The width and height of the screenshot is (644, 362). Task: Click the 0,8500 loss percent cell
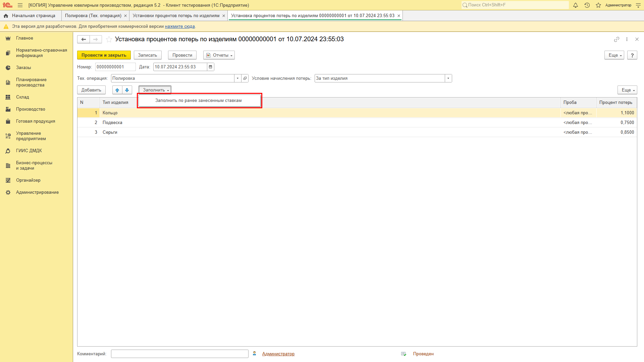pos(616,132)
